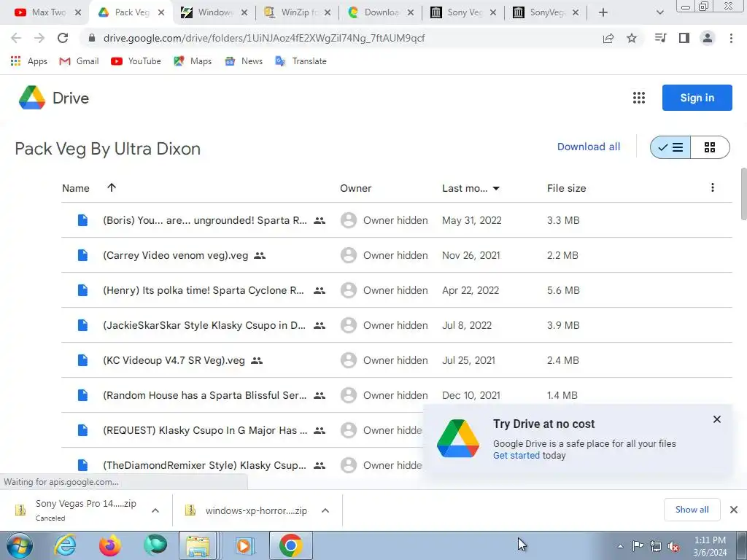Click the Action Center flag tray icon

(638, 547)
